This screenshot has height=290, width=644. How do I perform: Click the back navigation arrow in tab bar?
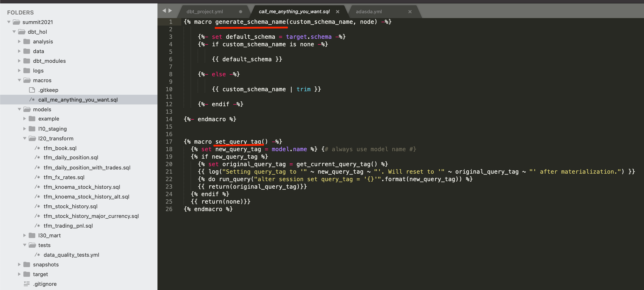164,11
